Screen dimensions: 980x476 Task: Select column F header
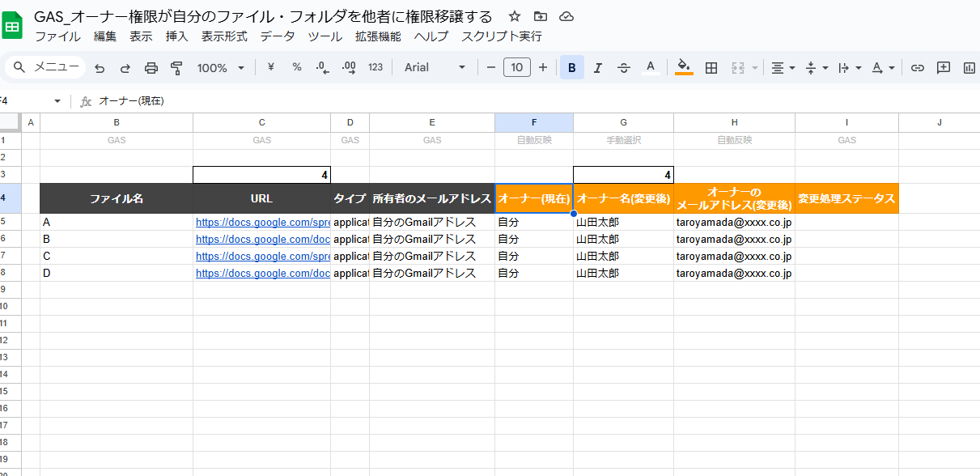[534, 122]
